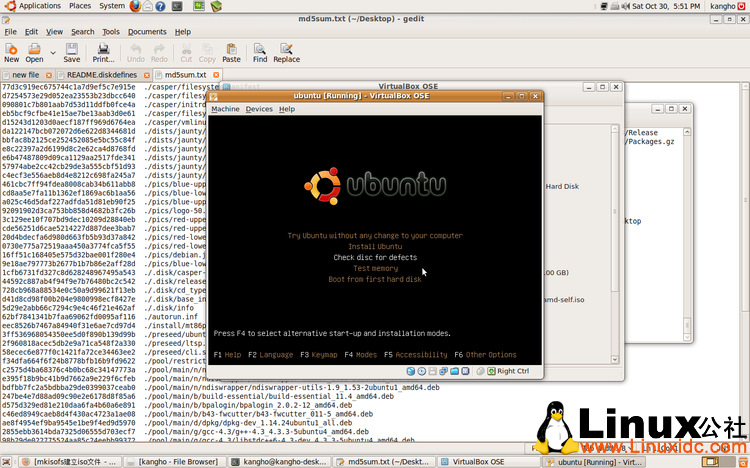Open gedit File menu

pyautogui.click(x=11, y=32)
